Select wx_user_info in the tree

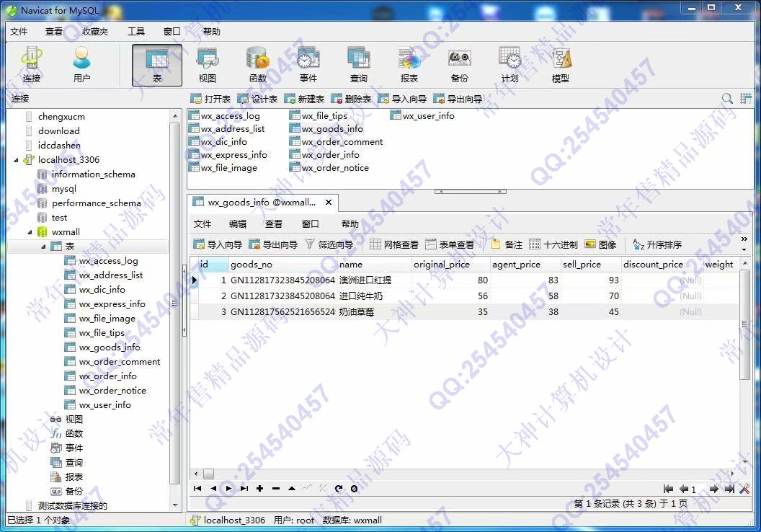coord(104,405)
